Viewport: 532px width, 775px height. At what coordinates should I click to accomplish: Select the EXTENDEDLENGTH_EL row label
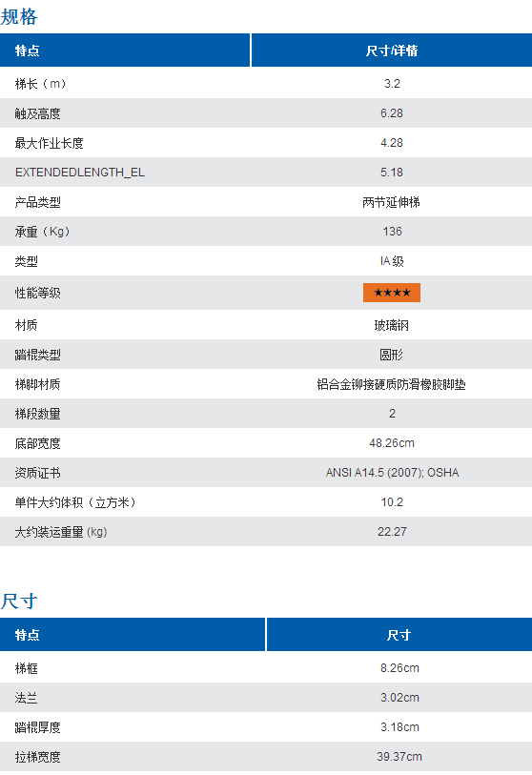pyautogui.click(x=79, y=172)
